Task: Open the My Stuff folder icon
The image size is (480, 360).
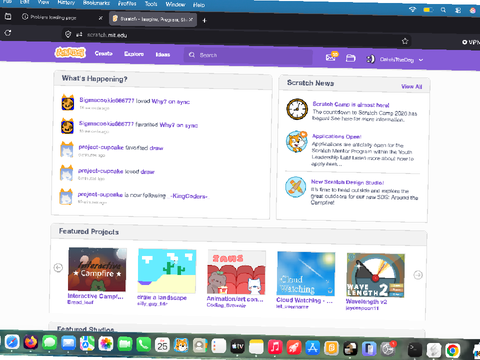Action: tap(350, 58)
